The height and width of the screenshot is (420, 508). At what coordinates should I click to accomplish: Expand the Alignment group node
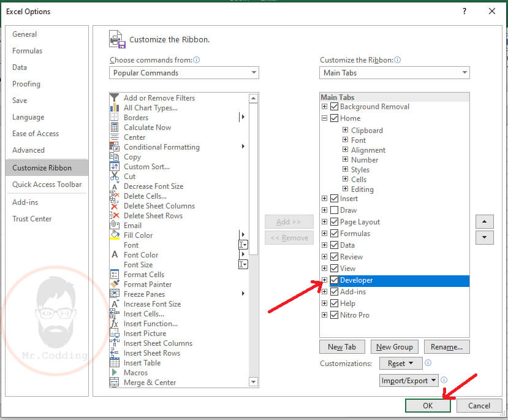point(346,150)
